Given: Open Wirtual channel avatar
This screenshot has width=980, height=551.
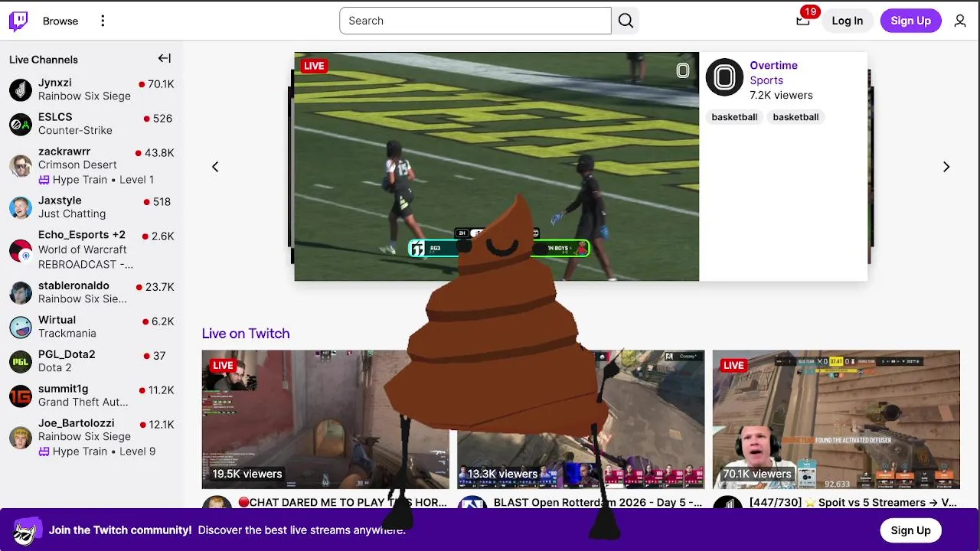Looking at the screenshot, I should [21, 327].
